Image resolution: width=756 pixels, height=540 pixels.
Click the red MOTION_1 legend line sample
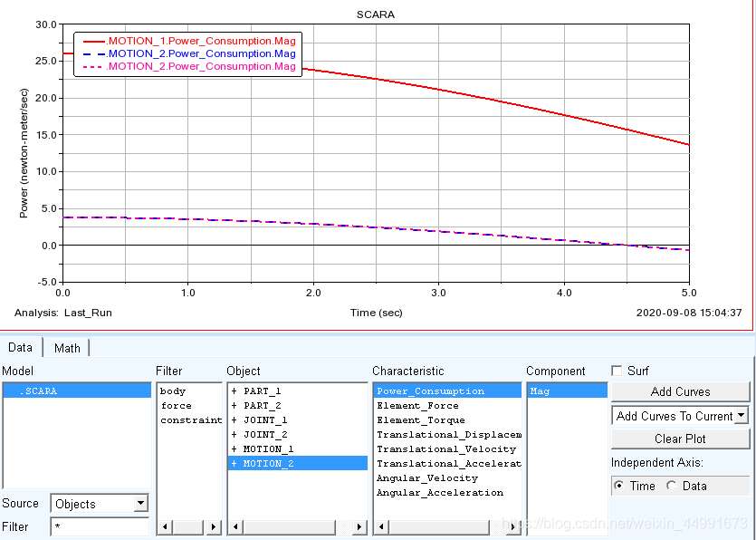click(x=93, y=42)
